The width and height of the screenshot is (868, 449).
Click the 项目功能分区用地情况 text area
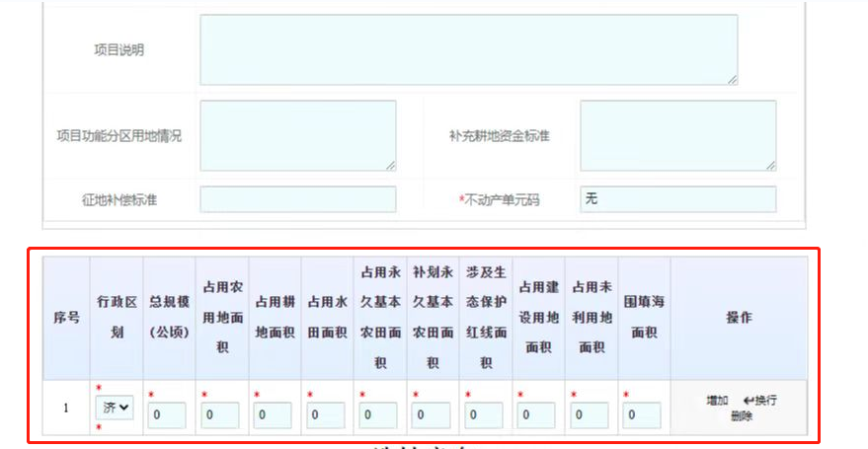click(x=297, y=135)
